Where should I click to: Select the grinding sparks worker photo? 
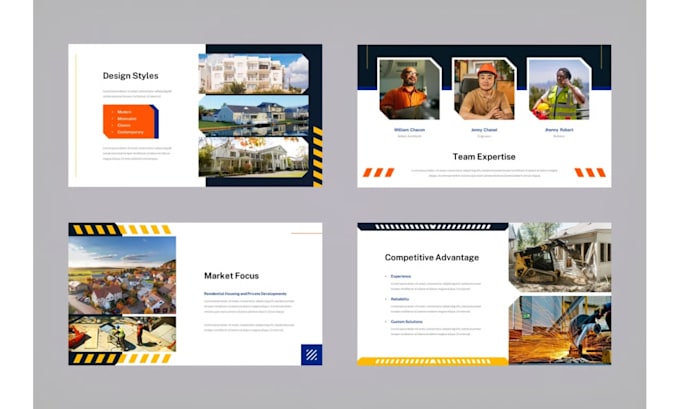point(560,330)
